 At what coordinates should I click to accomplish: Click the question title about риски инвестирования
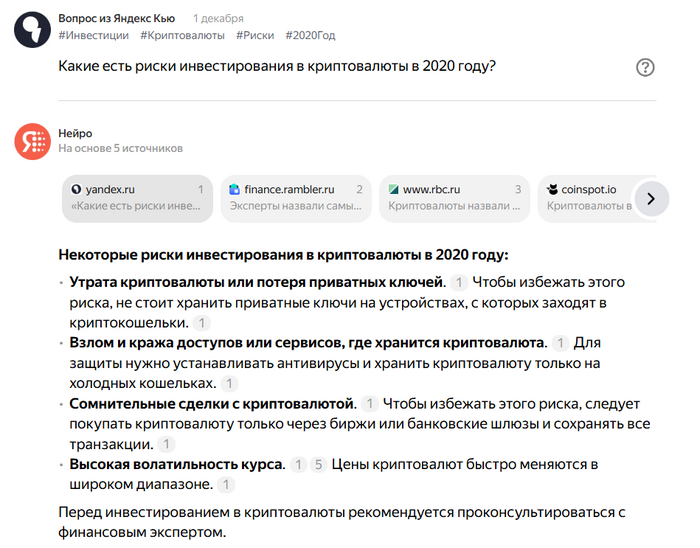coord(277,66)
